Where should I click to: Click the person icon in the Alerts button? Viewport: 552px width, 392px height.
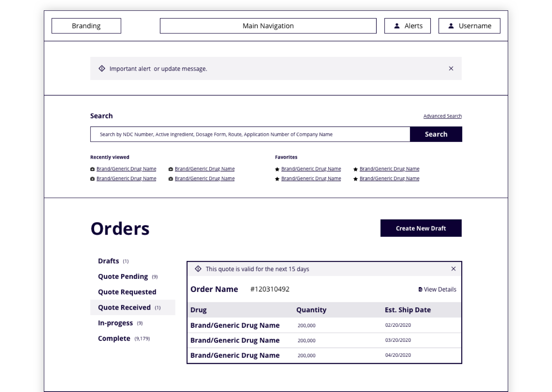[x=397, y=26]
